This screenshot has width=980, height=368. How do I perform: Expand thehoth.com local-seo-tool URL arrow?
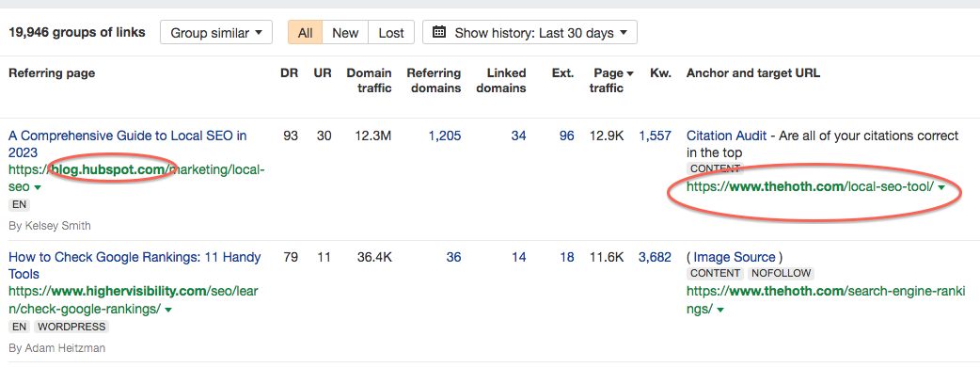tap(940, 187)
